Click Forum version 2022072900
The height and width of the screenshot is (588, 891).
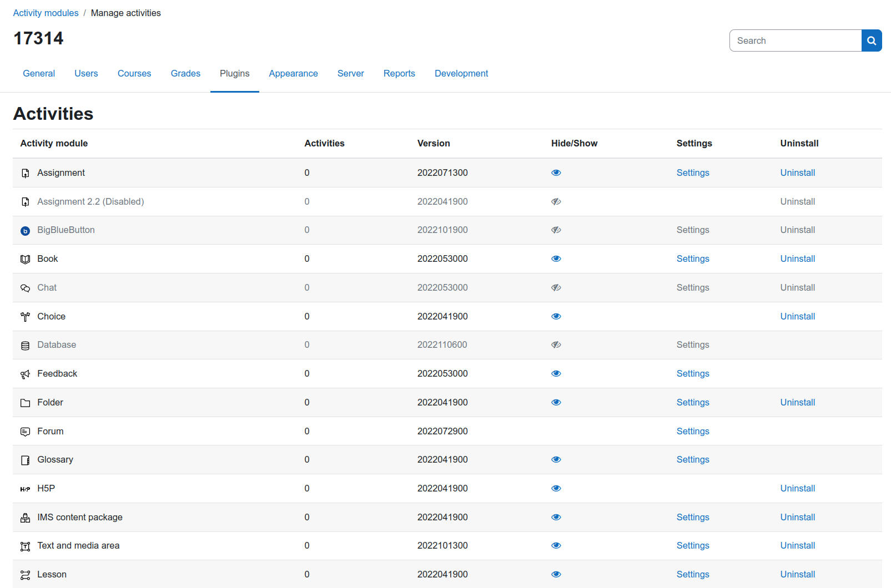442,431
